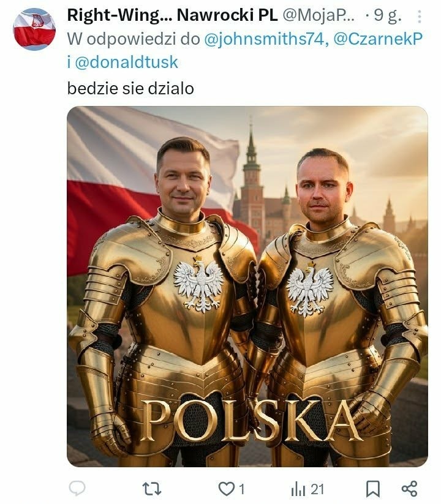Screen dimensions: 441x504
Task: Click the 9 g. timestamp
Action: [388, 15]
